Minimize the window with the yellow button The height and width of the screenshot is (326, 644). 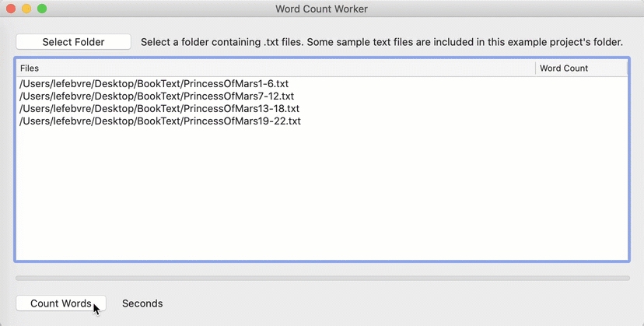pos(26,9)
